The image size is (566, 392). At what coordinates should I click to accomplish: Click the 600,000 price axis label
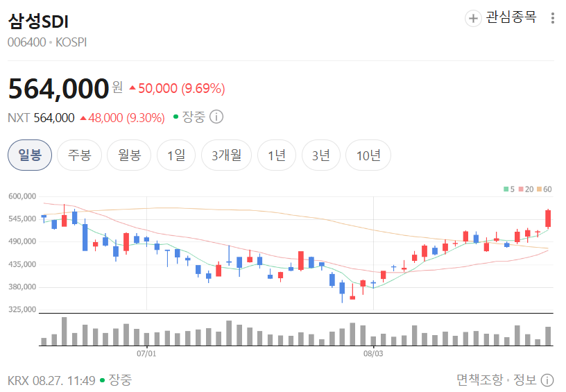pos(22,196)
